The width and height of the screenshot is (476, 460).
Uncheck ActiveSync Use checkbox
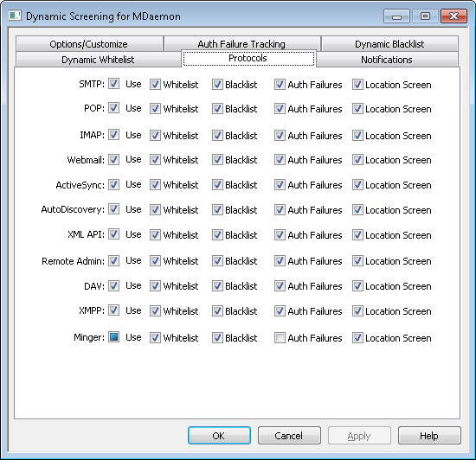click(114, 184)
